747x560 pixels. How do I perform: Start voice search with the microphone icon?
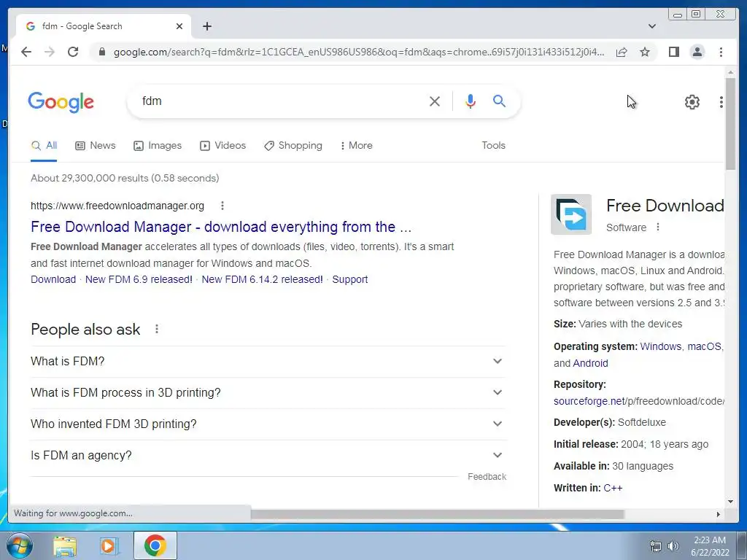(x=471, y=101)
